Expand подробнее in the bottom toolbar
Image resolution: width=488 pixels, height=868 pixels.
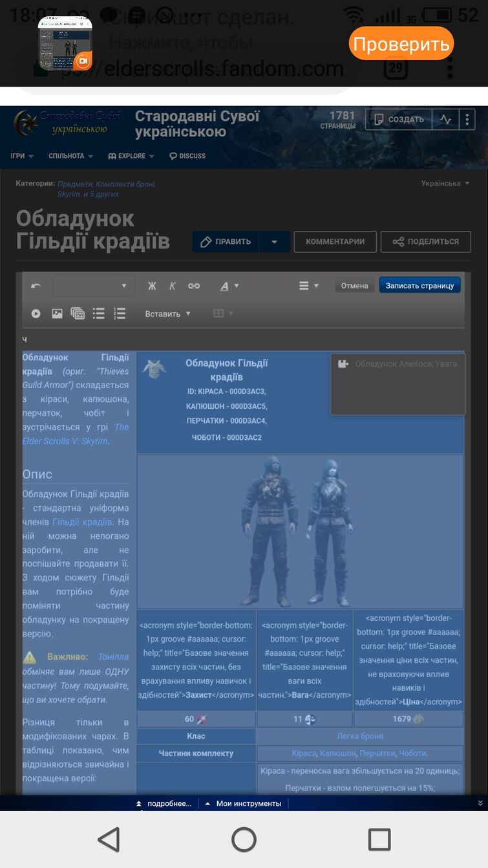[x=164, y=803]
